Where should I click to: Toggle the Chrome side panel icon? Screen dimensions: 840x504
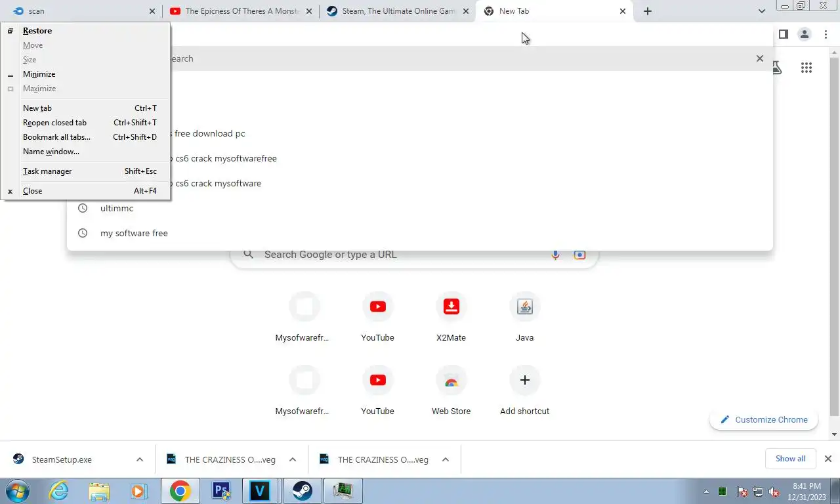783,34
